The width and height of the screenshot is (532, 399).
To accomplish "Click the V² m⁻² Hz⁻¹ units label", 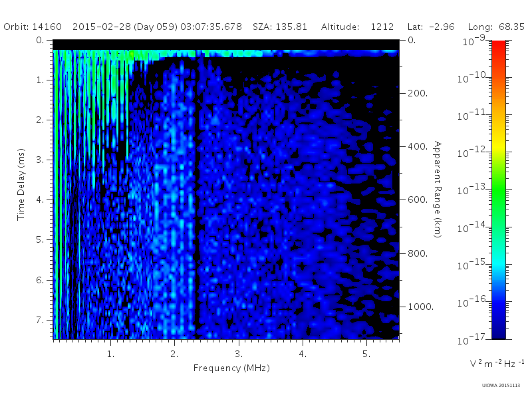I will pyautogui.click(x=497, y=364).
